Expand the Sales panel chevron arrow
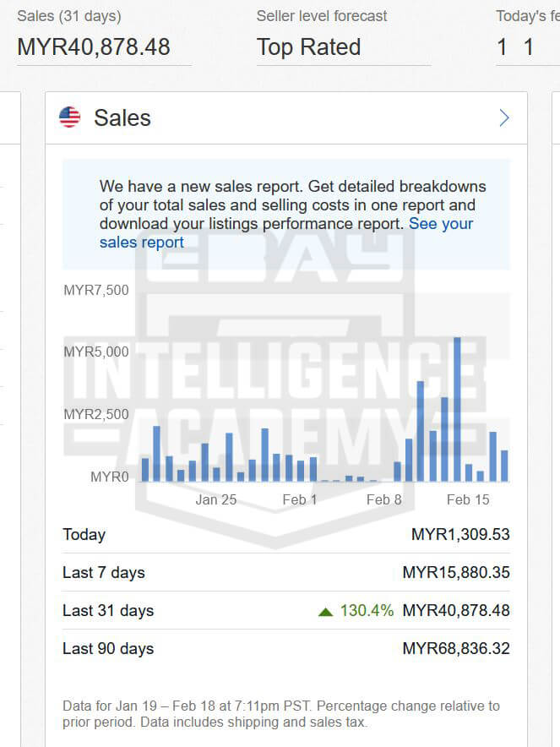This screenshot has width=560, height=747. 504,117
